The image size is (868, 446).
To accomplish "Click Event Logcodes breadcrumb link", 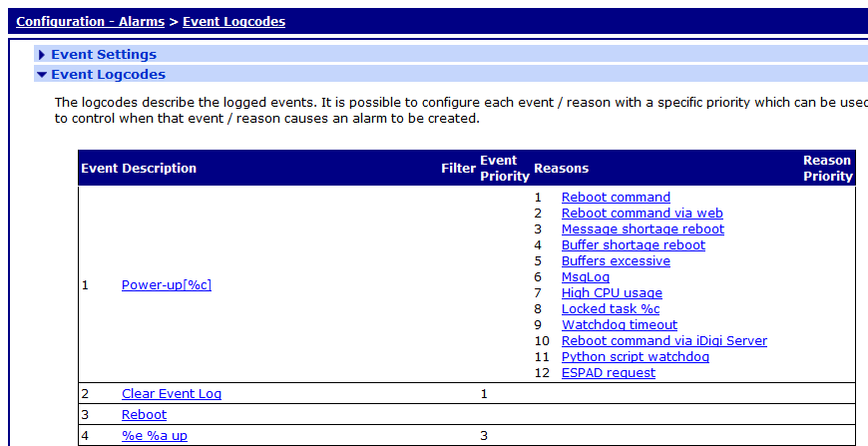I will click(x=233, y=21).
